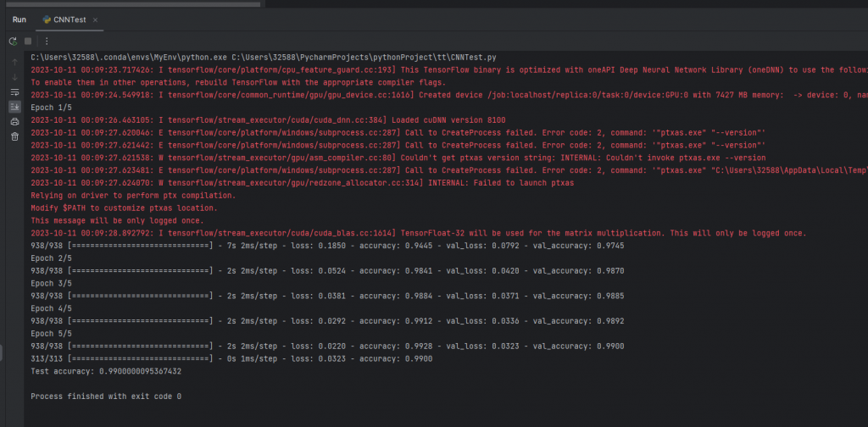Screen dimensions: 868x427
Task: Toggle soft-wrap for console output
Action: tap(15, 91)
